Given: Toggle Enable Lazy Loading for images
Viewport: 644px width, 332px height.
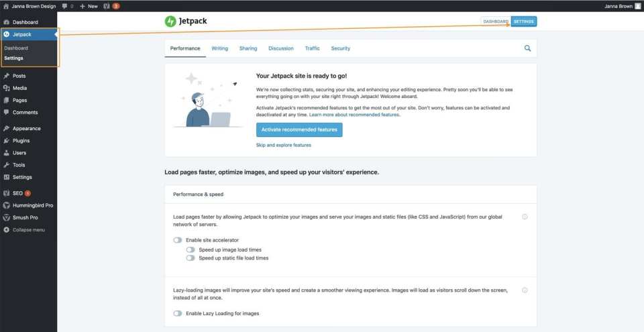Looking at the screenshot, I should (x=177, y=313).
